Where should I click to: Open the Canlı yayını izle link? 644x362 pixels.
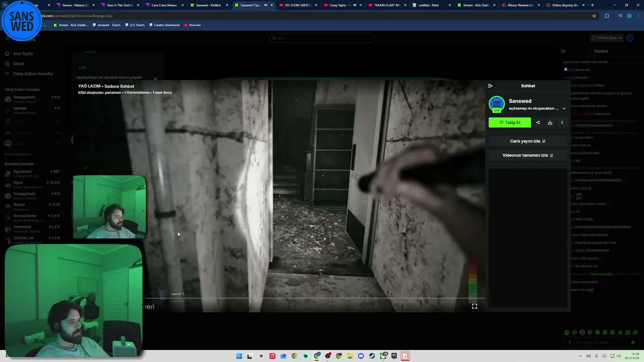(528, 141)
